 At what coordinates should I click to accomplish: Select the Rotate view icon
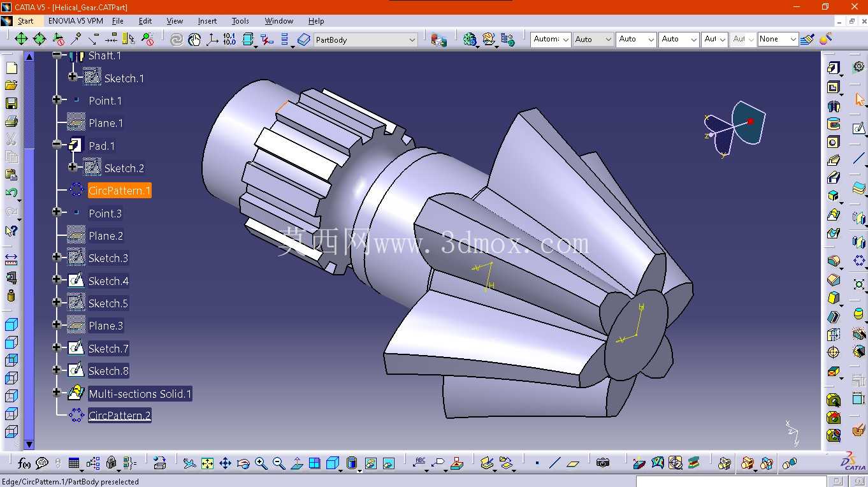click(x=243, y=463)
